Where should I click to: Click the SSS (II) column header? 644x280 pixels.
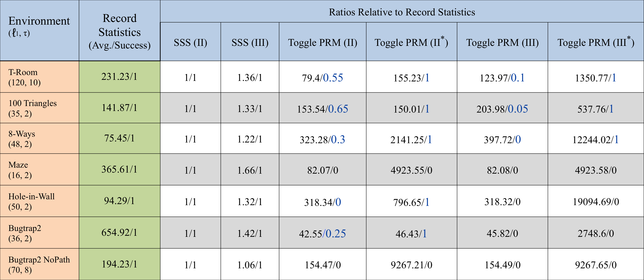[190, 42]
